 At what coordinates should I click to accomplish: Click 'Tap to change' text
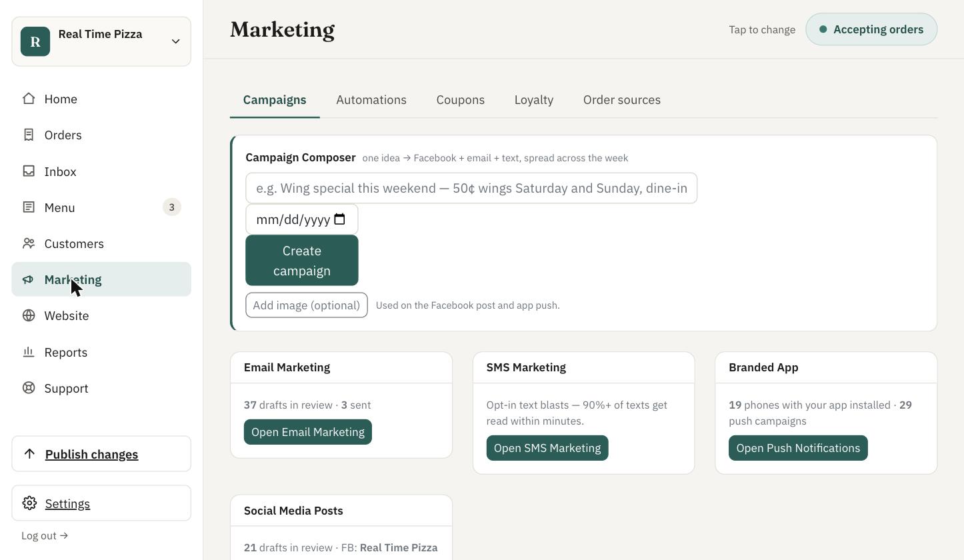[762, 29]
